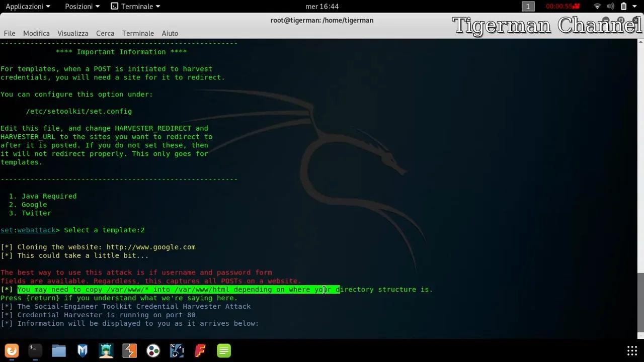The height and width of the screenshot is (362, 644).
Task: Expand the system status menu with the top-right arrow
Action: click(633, 6)
